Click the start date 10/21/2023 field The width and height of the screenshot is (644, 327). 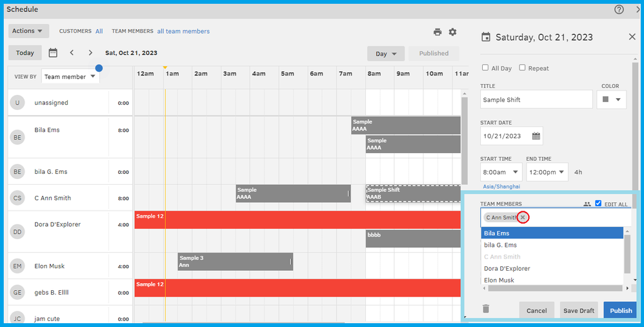511,136
